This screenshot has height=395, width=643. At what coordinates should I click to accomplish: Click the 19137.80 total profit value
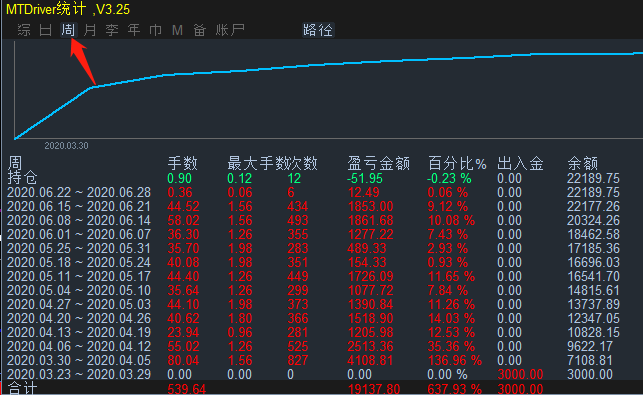374,389
